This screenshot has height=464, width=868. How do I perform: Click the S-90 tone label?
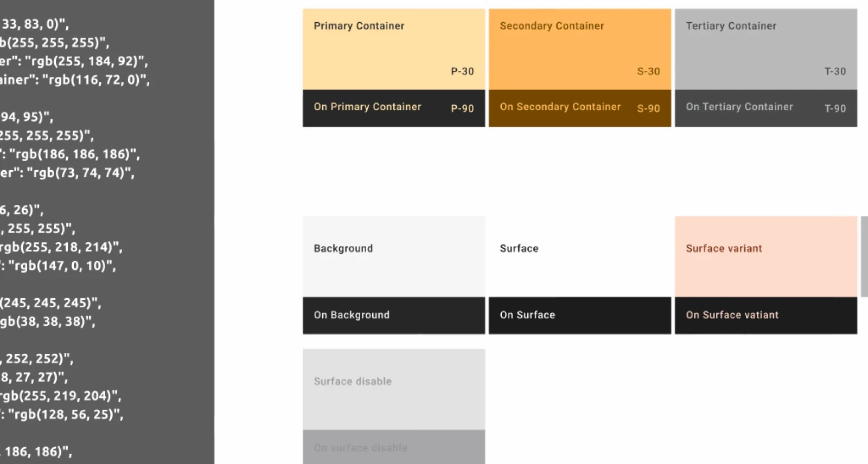pos(648,108)
